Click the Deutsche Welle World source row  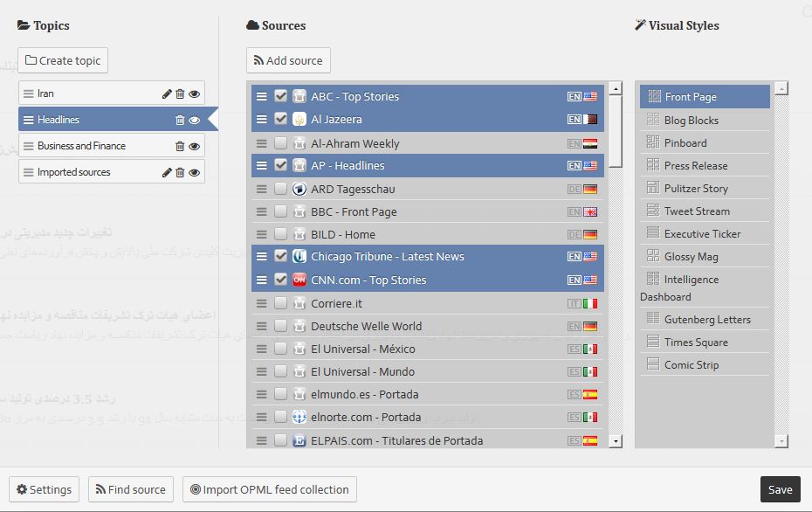(x=428, y=327)
